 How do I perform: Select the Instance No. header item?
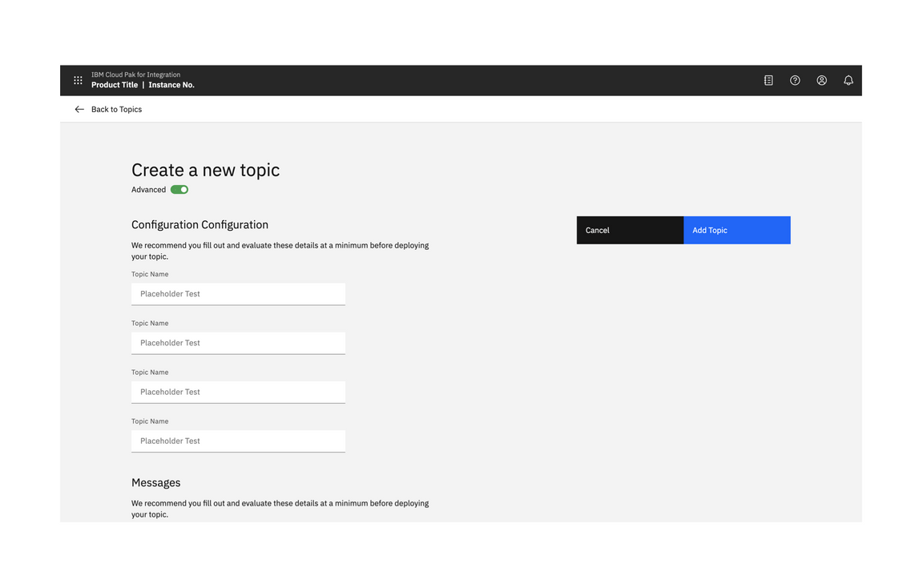[171, 84]
